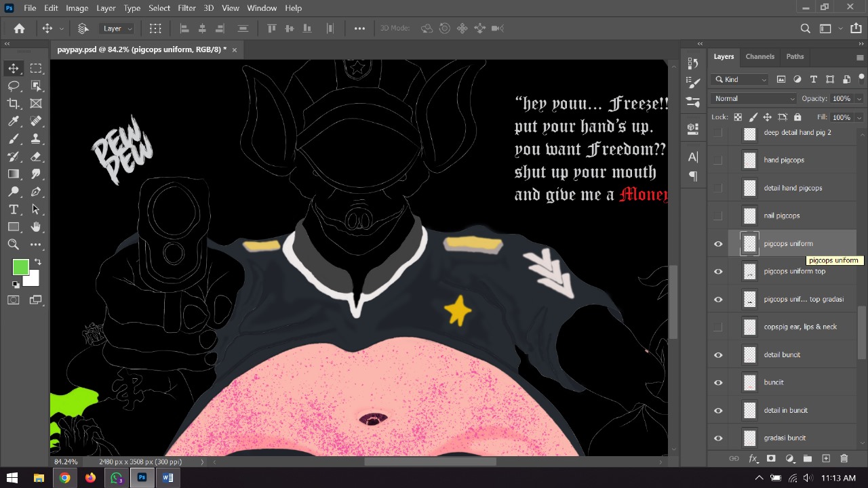The height and width of the screenshot is (488, 868).
Task: Open the Select menu
Action: pos(159,8)
